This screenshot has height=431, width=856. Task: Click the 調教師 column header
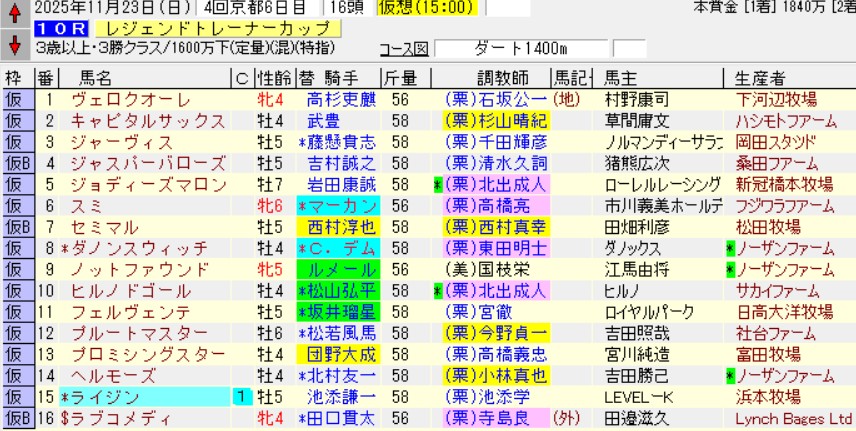494,77
